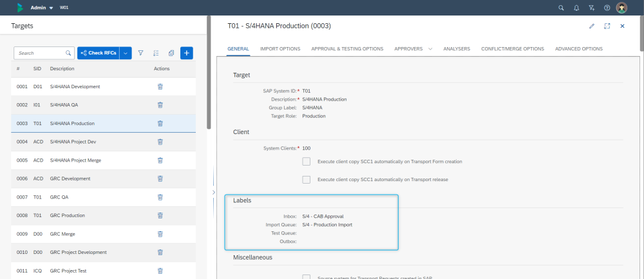Select row GRC Project Test

coord(104,271)
